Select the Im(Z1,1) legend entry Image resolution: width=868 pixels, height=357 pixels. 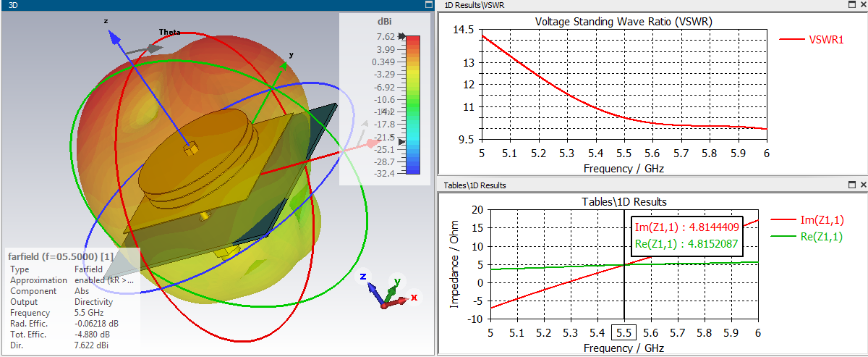[x=809, y=219]
